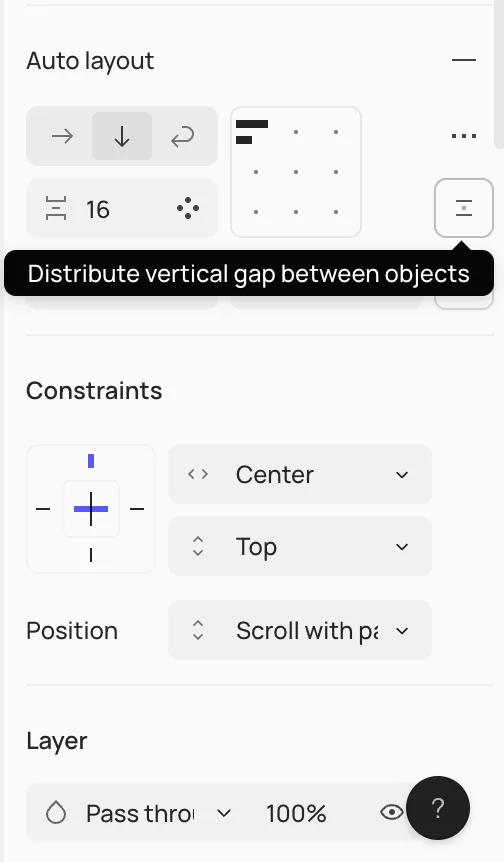Remove auto layout with minus icon
The image size is (504, 862).
tap(464, 60)
